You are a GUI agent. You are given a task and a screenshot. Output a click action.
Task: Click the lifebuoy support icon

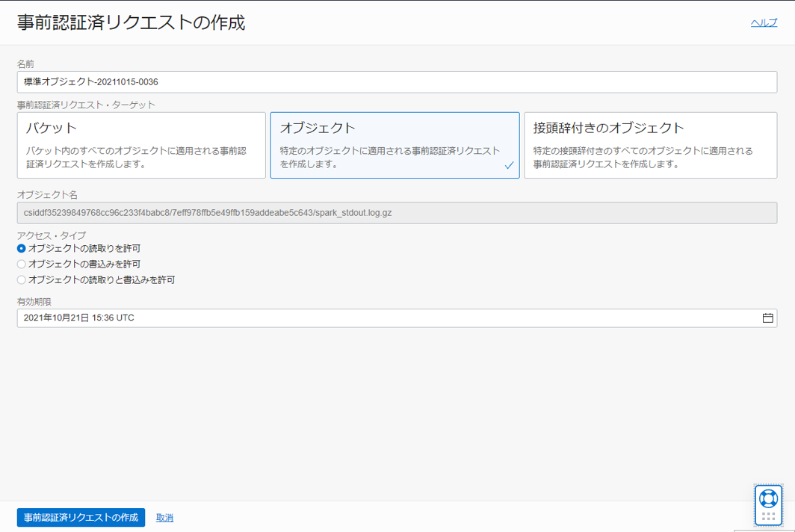click(768, 498)
